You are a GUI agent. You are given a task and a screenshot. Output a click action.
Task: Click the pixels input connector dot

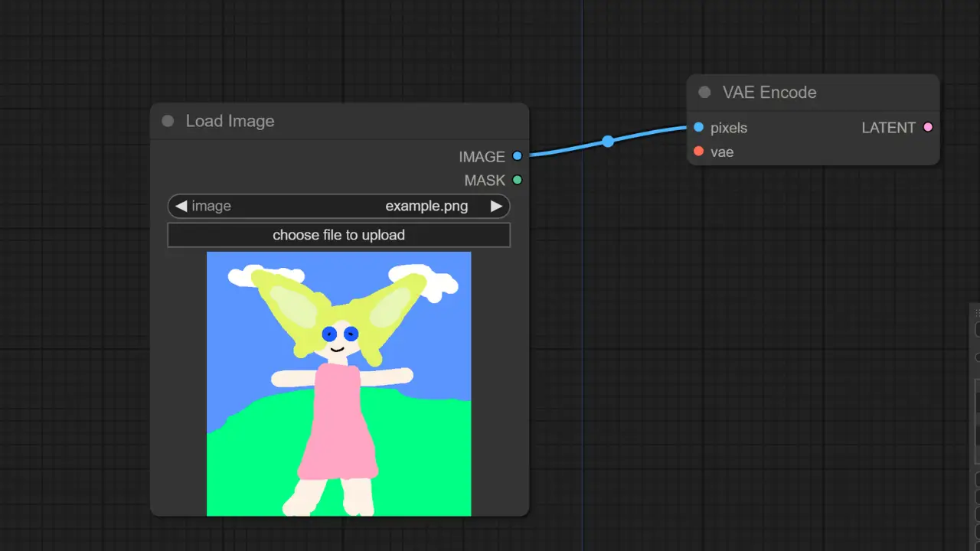[698, 127]
